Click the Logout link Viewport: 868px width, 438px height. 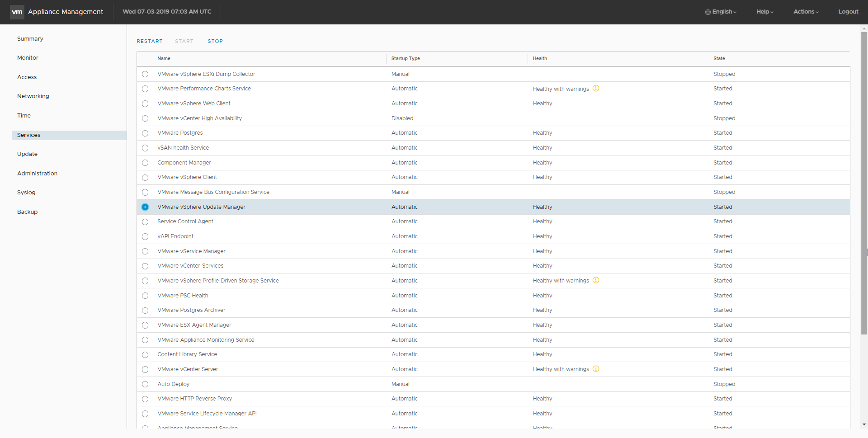848,12
